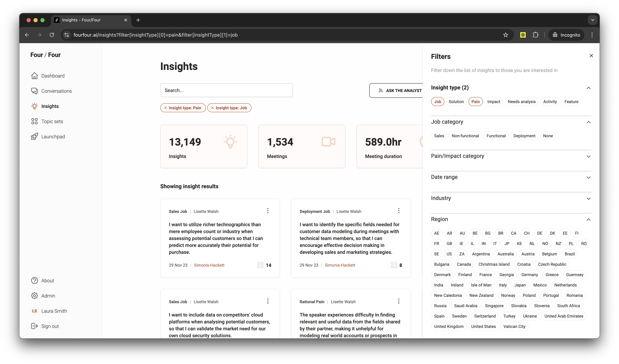Bookmark page with the star icon

point(505,35)
